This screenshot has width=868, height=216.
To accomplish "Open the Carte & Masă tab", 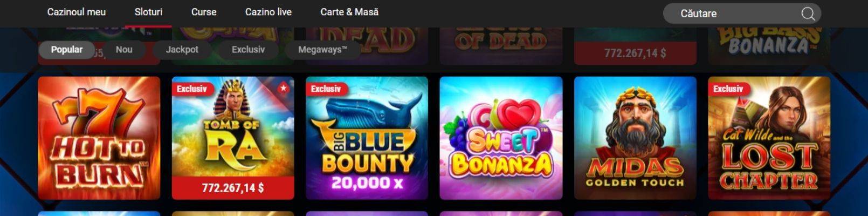I will pos(349,12).
